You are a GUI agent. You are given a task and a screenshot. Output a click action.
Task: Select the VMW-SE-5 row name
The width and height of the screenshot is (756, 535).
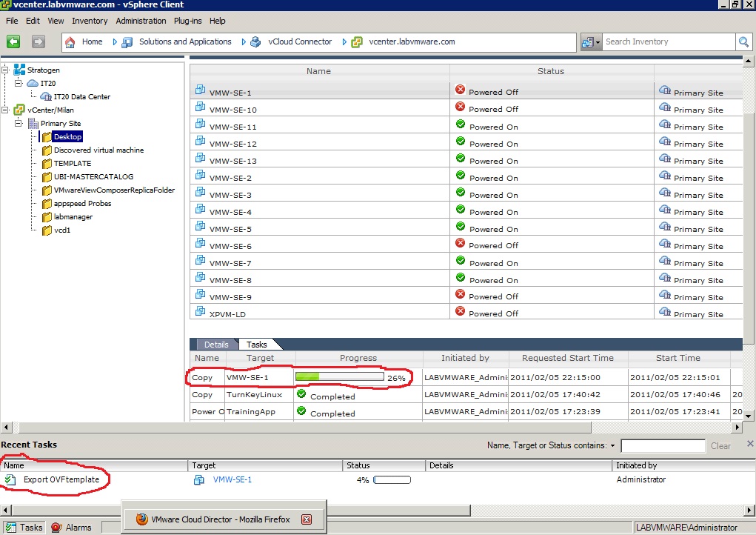point(230,229)
